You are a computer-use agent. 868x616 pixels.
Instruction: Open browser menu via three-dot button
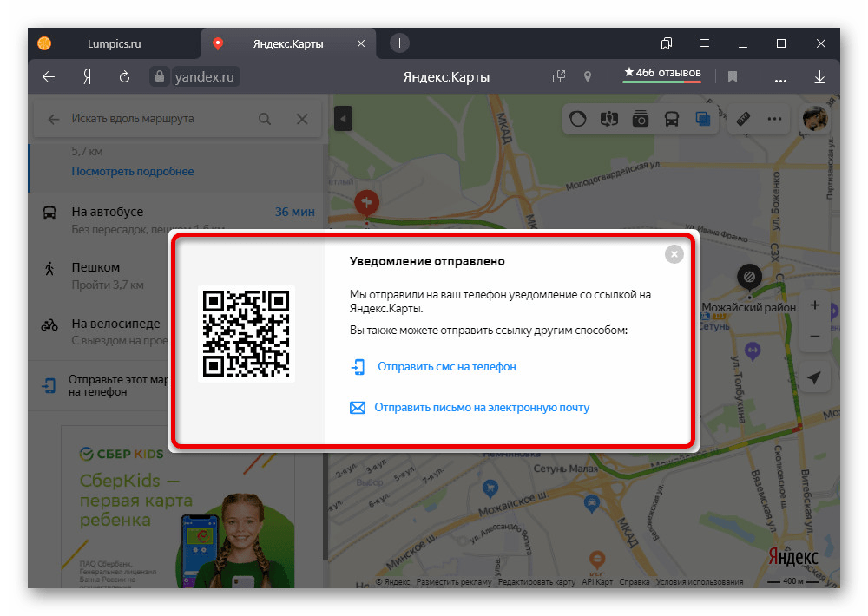[x=779, y=76]
